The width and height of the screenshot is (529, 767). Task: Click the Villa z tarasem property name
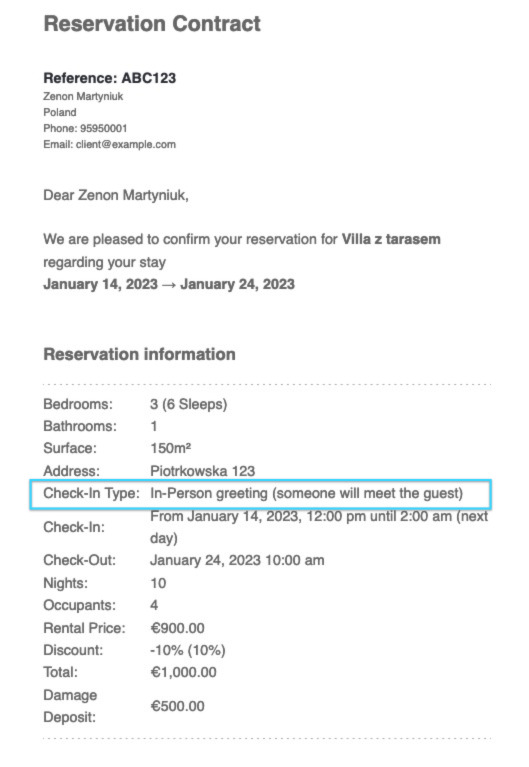(391, 239)
